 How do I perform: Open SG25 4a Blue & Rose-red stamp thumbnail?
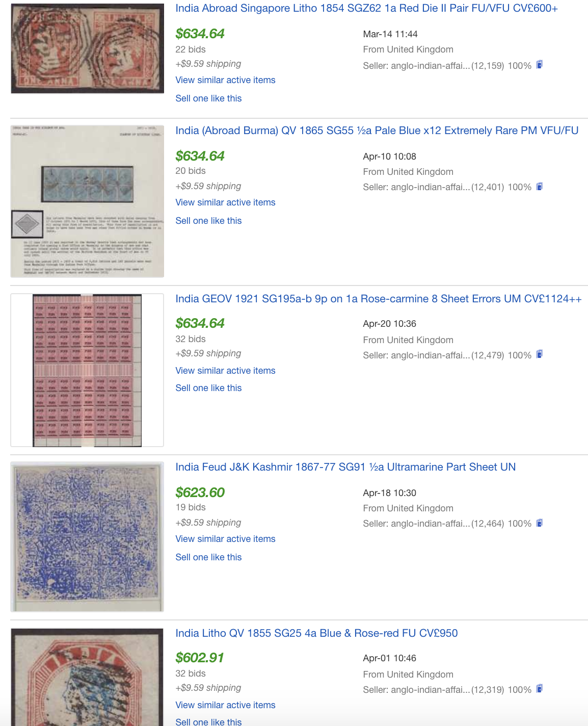(87, 677)
